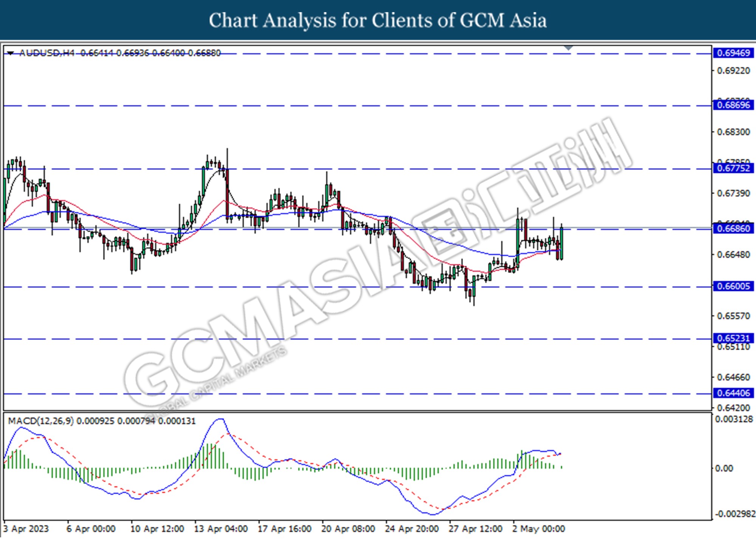Click the 27 Apr 12:00 time label
This screenshot has width=756, height=540.
click(476, 529)
